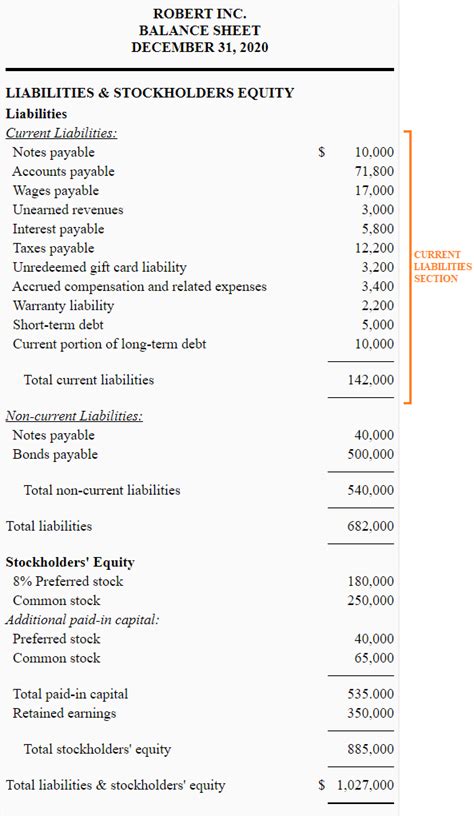Screen dimensions: 474x816
Task: Select the Current Liabilities heading
Action: tap(61, 133)
